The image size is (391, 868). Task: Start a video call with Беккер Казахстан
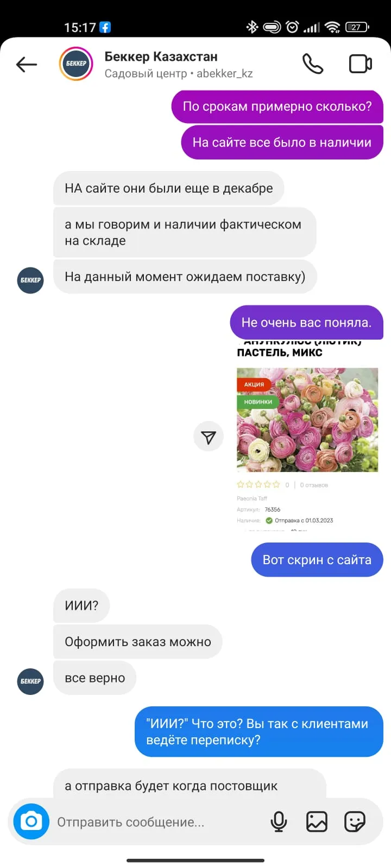pos(360,64)
